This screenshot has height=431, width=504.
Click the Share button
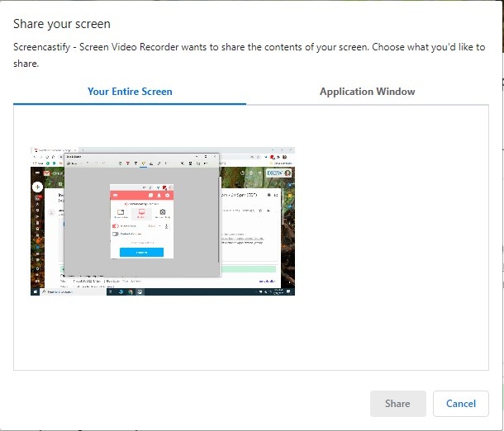pyautogui.click(x=398, y=404)
